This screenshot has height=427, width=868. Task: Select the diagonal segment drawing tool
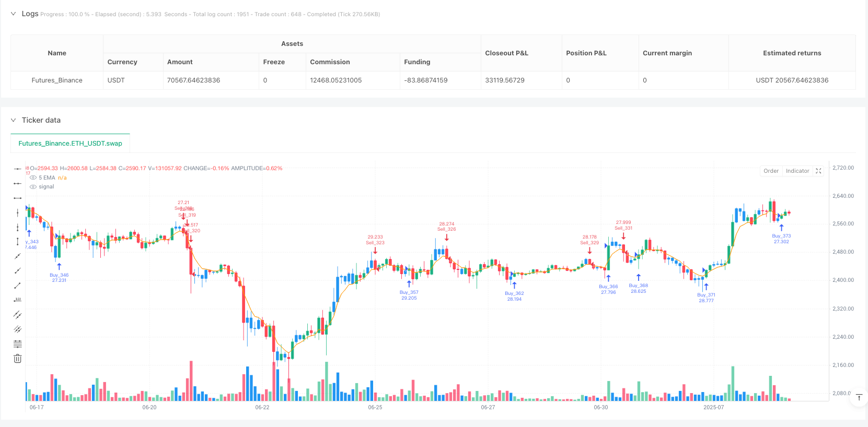coord(18,286)
